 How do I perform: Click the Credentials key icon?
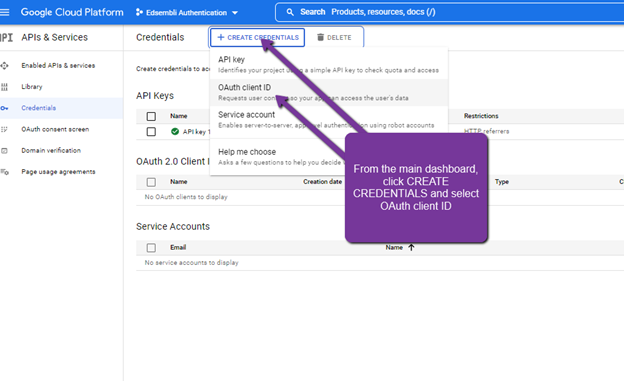pyautogui.click(x=4, y=108)
